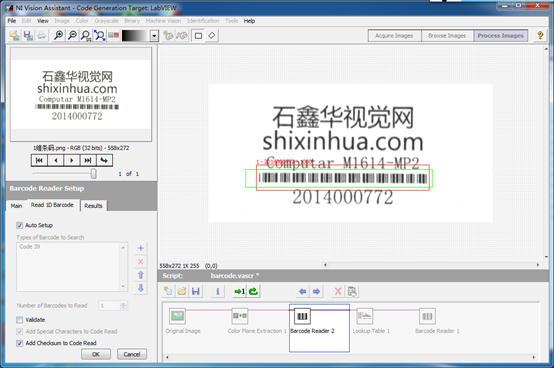Go to the last image
554x368 pixels.
(88, 160)
